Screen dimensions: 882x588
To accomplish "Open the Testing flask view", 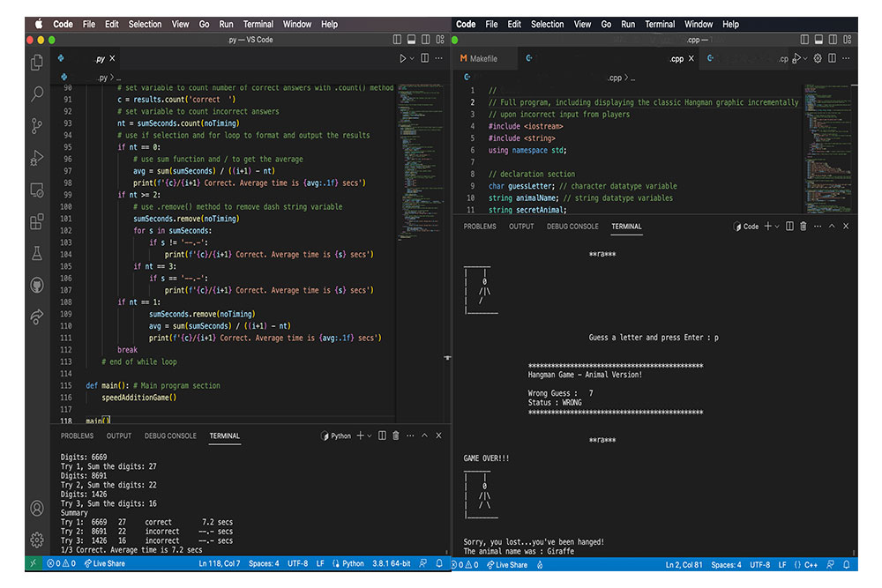I will coord(37,253).
